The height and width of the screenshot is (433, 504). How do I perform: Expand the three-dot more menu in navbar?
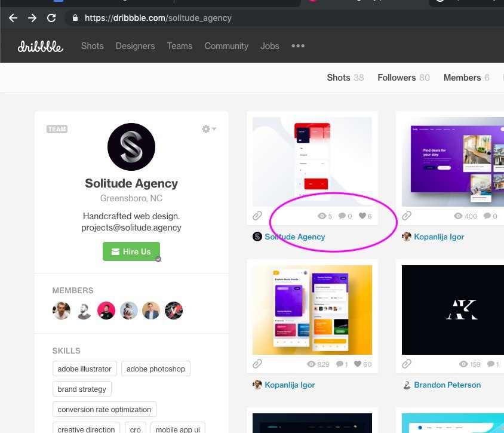[298, 45]
